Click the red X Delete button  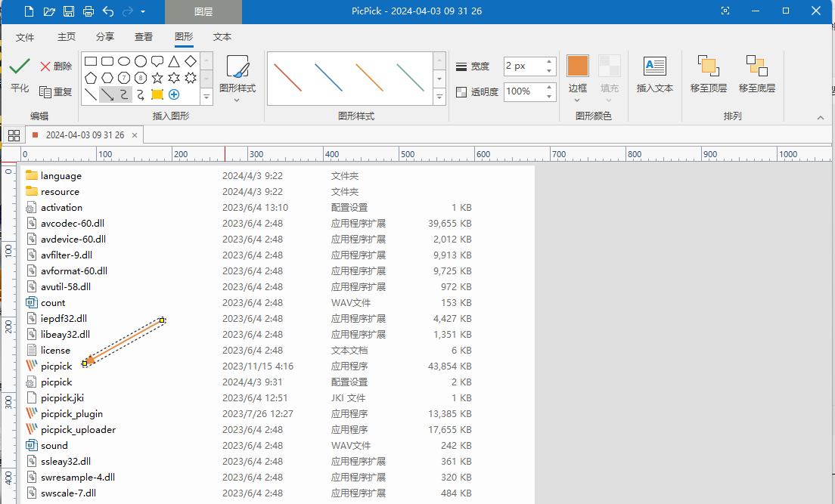pos(56,66)
